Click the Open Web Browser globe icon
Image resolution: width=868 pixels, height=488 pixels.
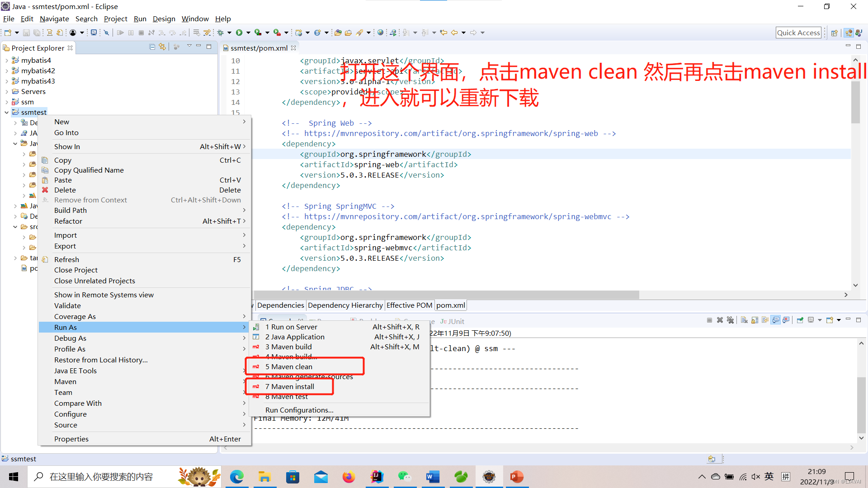click(380, 33)
